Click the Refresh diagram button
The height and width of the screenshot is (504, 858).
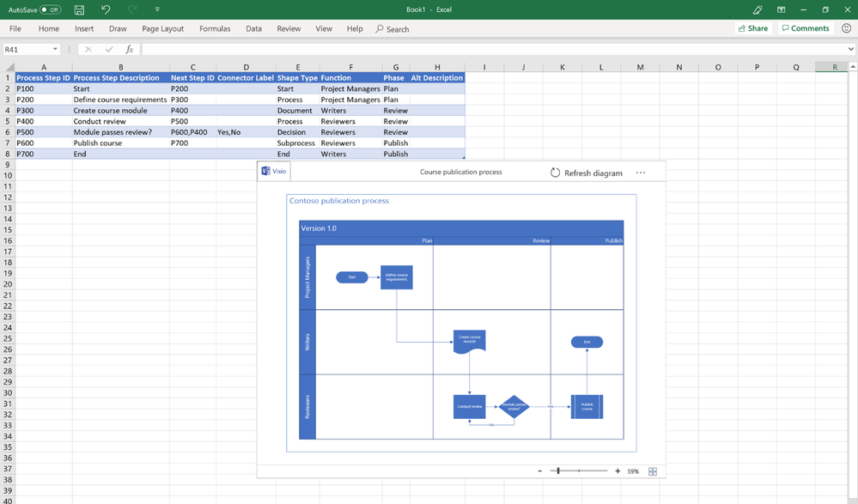pos(586,173)
